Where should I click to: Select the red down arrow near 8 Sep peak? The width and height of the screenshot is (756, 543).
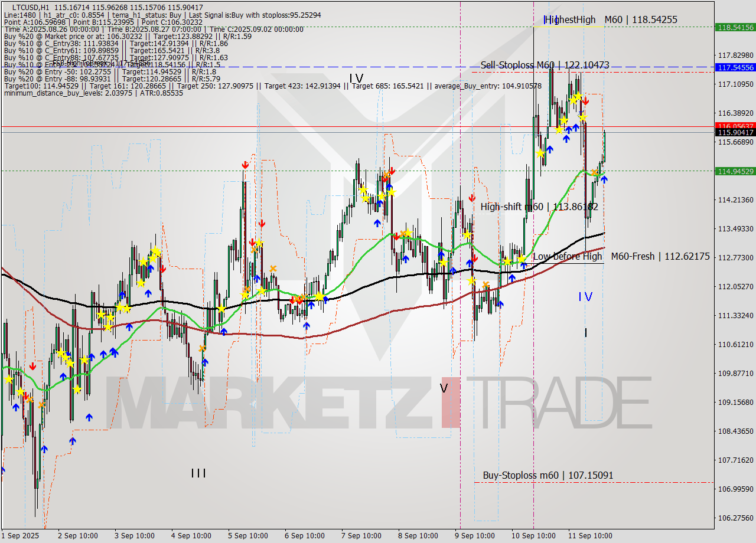[392, 171]
